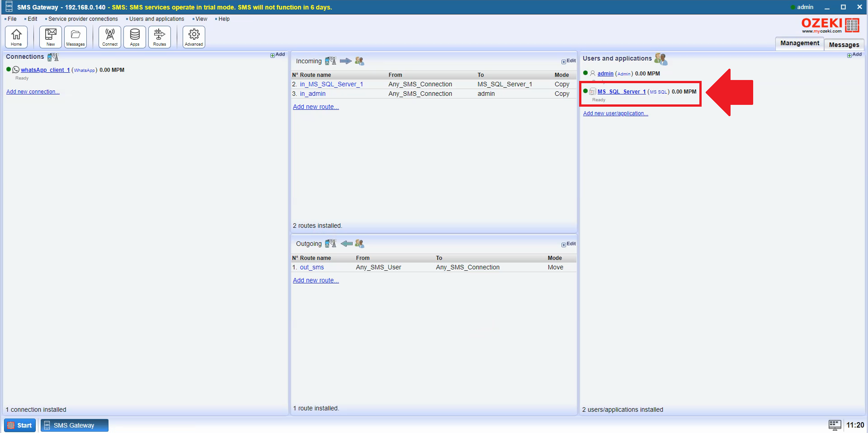
Task: Click the SMS Gateway title bar icon
Action: pyautogui.click(x=9, y=7)
